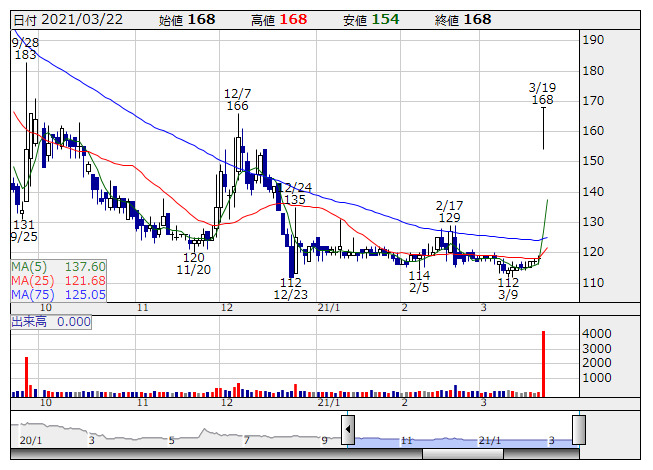This screenshot has width=653, height=470.
Task: Click the 112 3/9 low label
Action: pyautogui.click(x=508, y=288)
